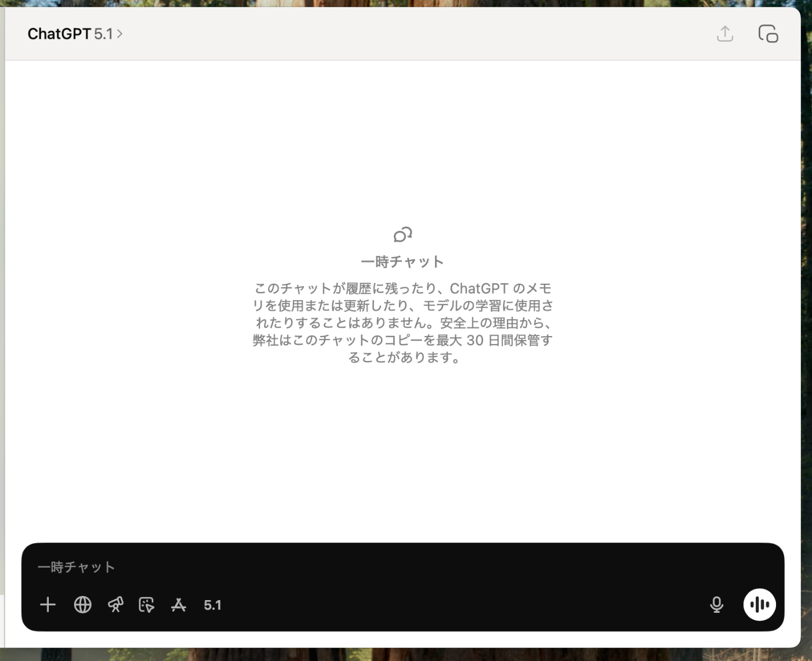The height and width of the screenshot is (661, 812).
Task: Toggle temporary chat off via top-right icon
Action: (768, 34)
